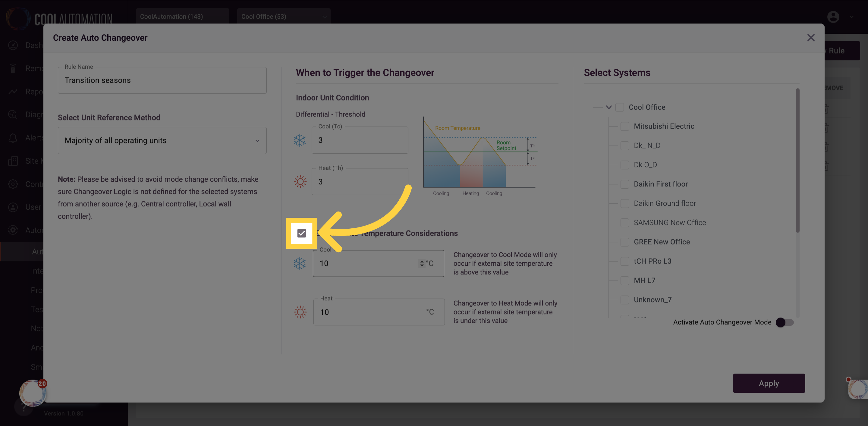Open the Remote control sidebar icon

(x=13, y=68)
